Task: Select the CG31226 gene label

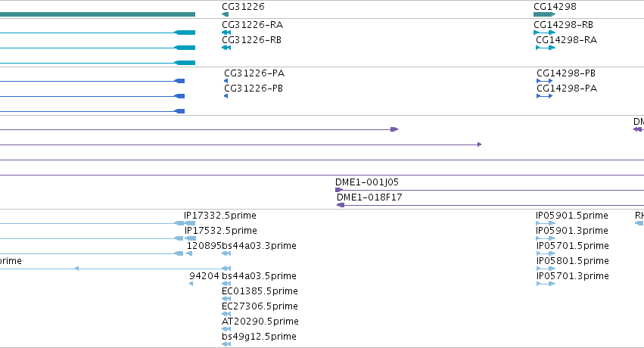Action: [x=243, y=7]
